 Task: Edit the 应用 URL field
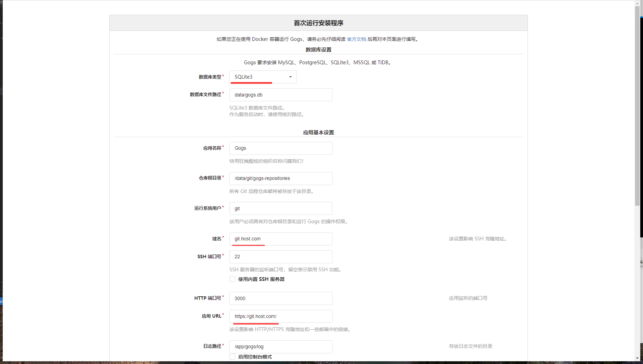point(281,316)
